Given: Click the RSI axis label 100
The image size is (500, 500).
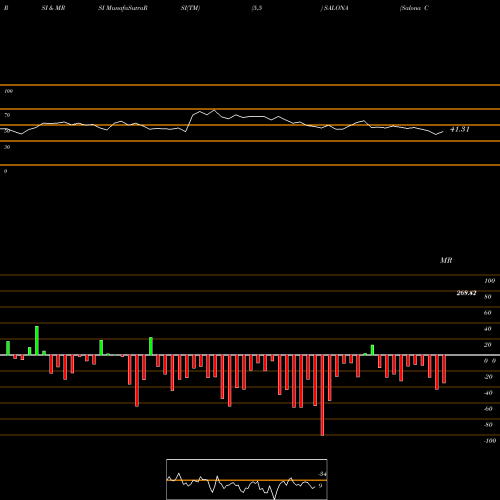Looking at the screenshot, I should point(8,91).
